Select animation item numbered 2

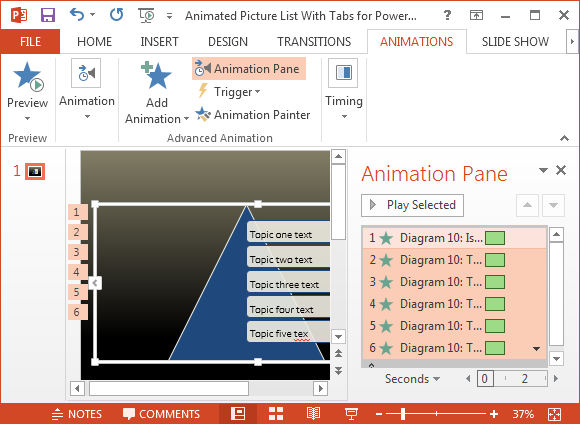(454, 260)
